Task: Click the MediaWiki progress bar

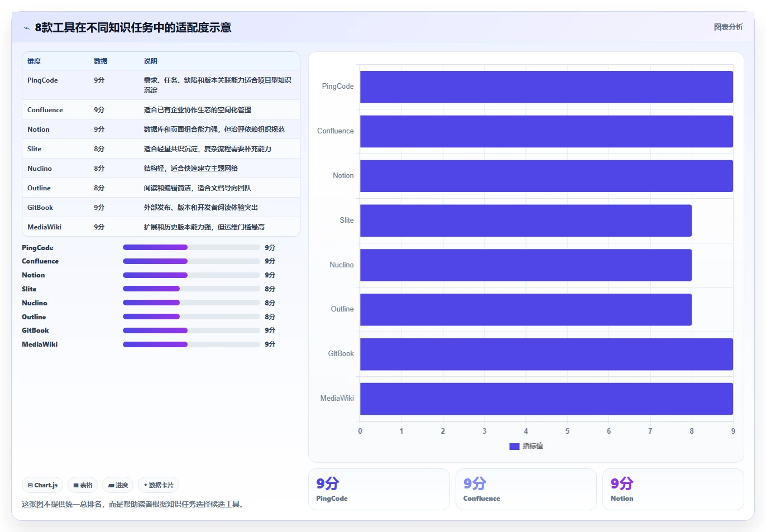Action: pos(191,344)
